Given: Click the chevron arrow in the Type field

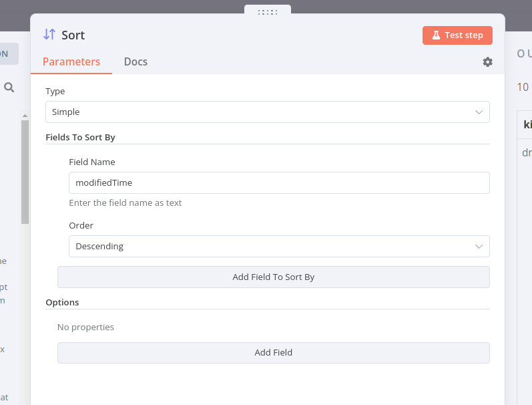Looking at the screenshot, I should pyautogui.click(x=479, y=112).
